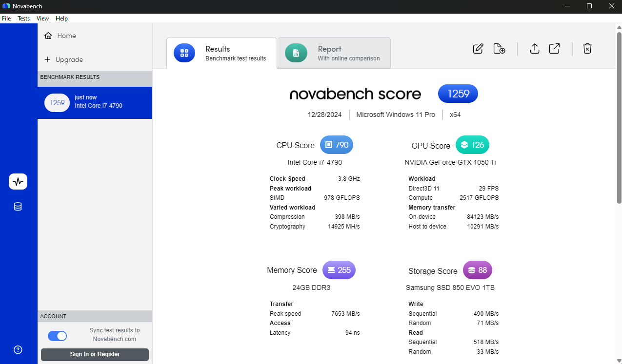
Task: Click Sign In or Register button
Action: [x=95, y=354]
